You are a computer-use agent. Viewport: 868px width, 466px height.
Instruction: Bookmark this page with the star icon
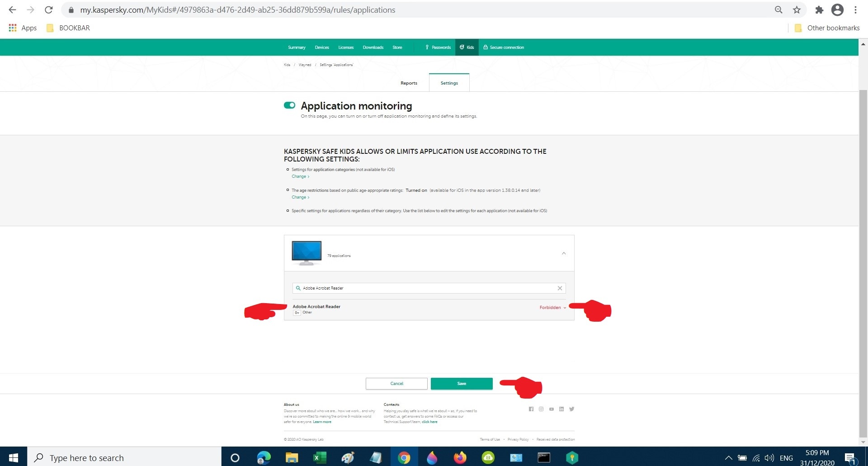(797, 10)
